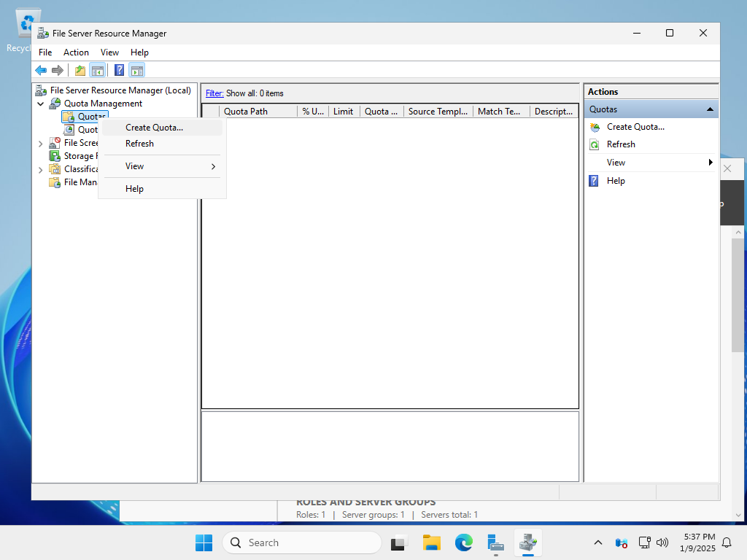Select File Server Resource Manager (Local) root node

coord(120,90)
